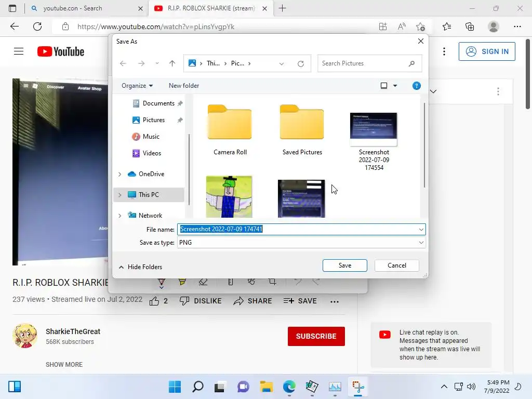Open the recent locations dropdown
The width and height of the screenshot is (532, 399).
pos(157,63)
